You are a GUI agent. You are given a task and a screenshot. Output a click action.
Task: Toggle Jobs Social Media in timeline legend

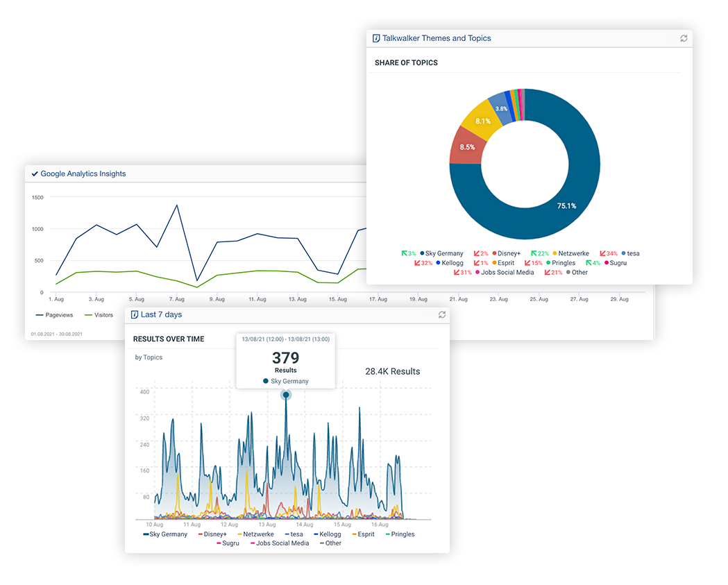coord(280,543)
